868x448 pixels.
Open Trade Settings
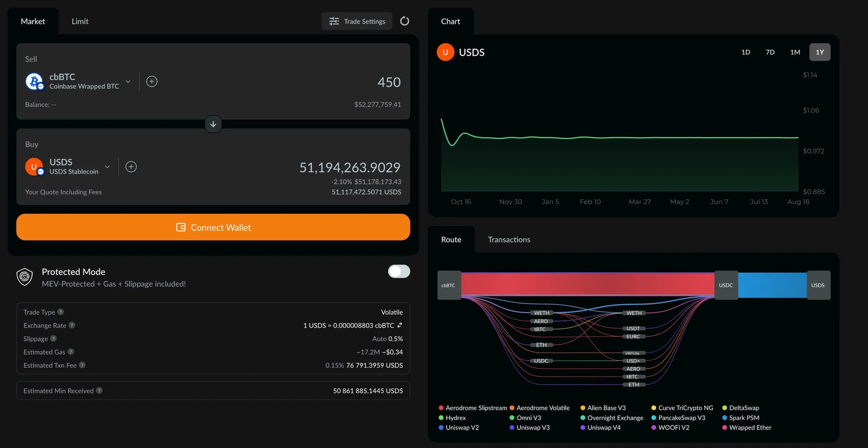point(357,21)
